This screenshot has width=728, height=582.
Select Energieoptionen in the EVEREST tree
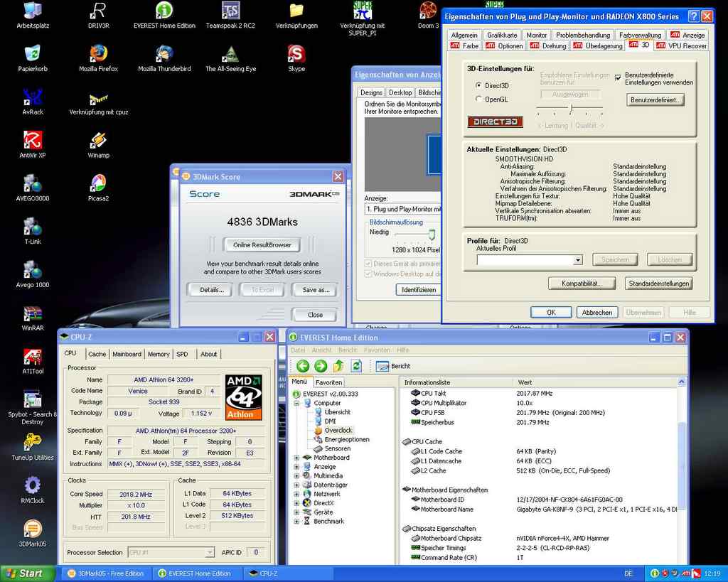(x=346, y=439)
